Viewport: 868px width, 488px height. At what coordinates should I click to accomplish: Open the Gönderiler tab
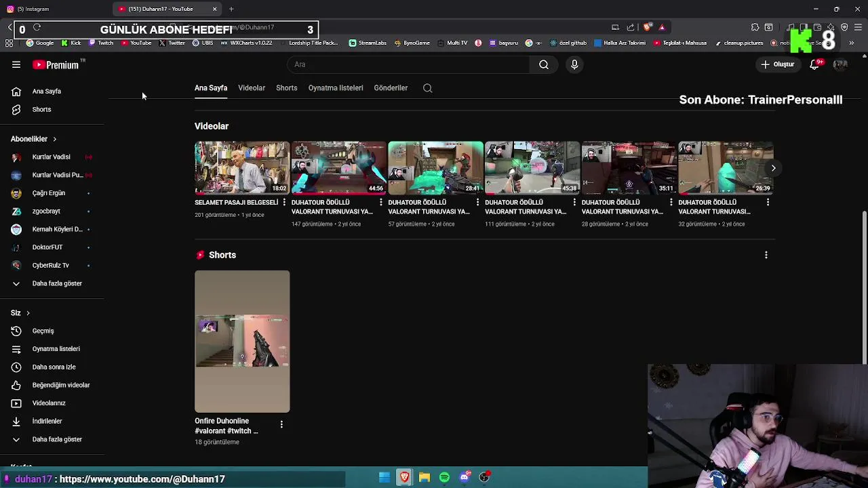pyautogui.click(x=391, y=88)
